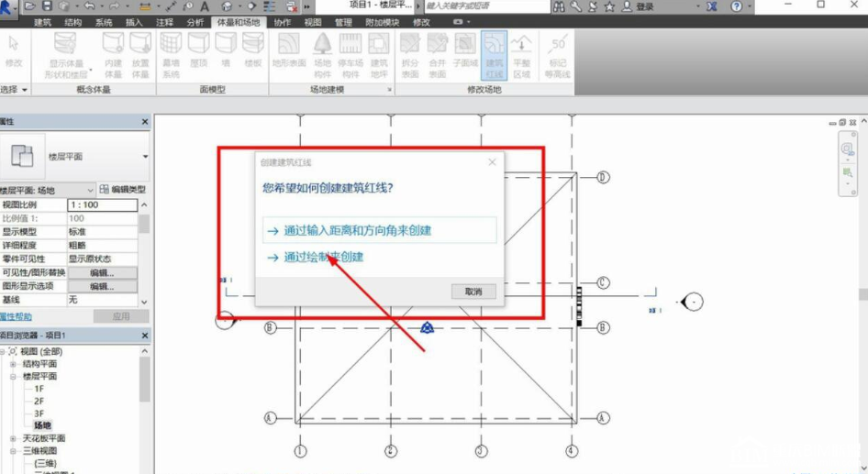
Task: Choose 通过输入距离和方向角来创建 option
Action: (380, 231)
